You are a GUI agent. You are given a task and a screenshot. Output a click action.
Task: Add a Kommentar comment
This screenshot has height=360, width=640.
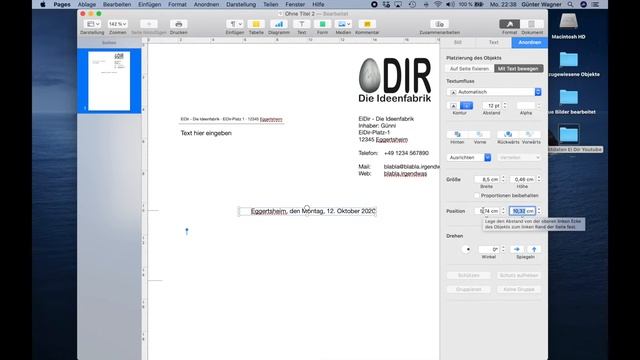click(367, 24)
